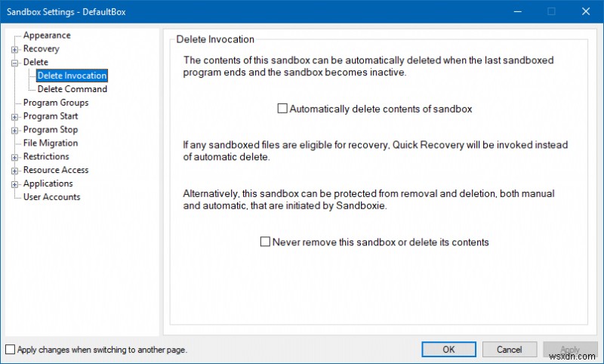
Task: Check Never remove this sandbox option
Action: (265, 242)
